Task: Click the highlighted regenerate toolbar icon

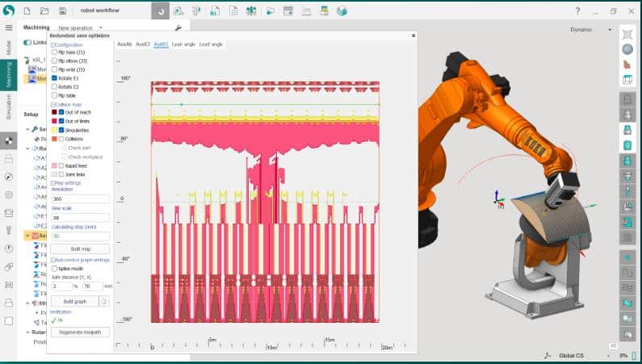Action: pos(160,11)
